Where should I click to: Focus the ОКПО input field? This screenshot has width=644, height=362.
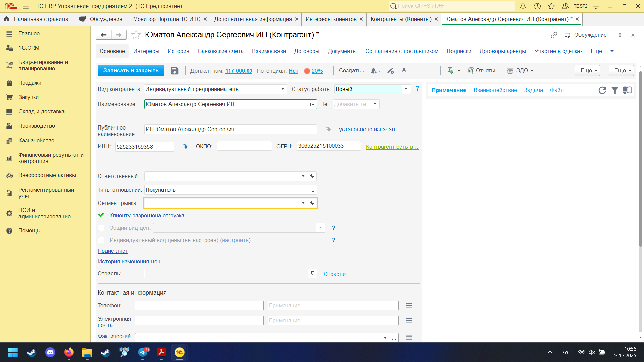(244, 146)
